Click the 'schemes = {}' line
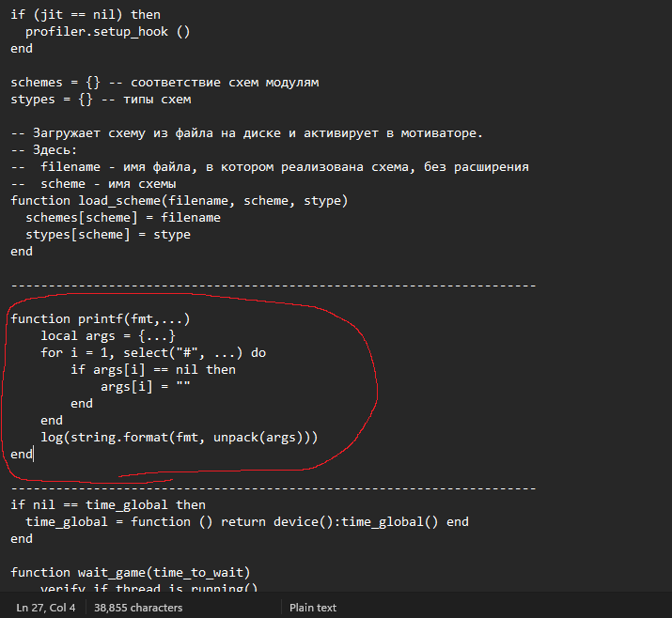This screenshot has height=618, width=672. point(55,83)
